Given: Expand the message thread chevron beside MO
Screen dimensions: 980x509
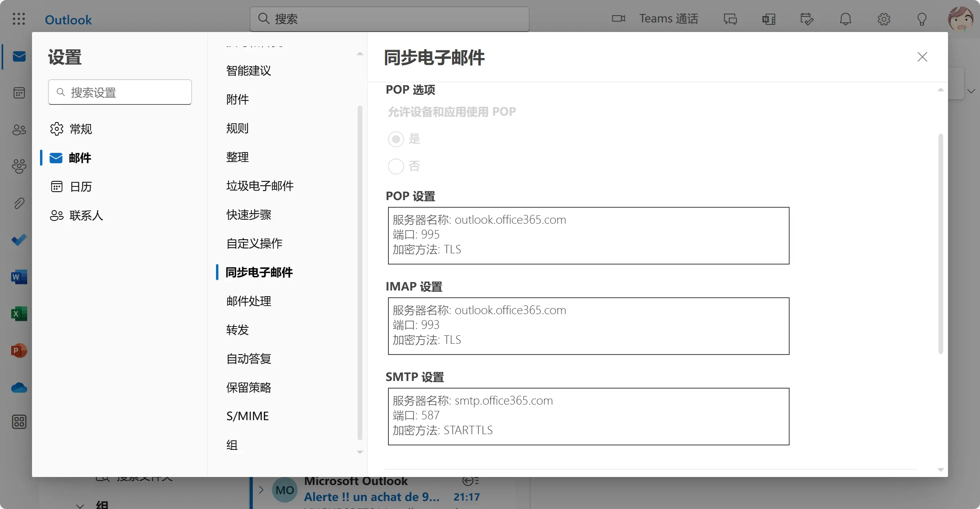Looking at the screenshot, I should click(261, 490).
